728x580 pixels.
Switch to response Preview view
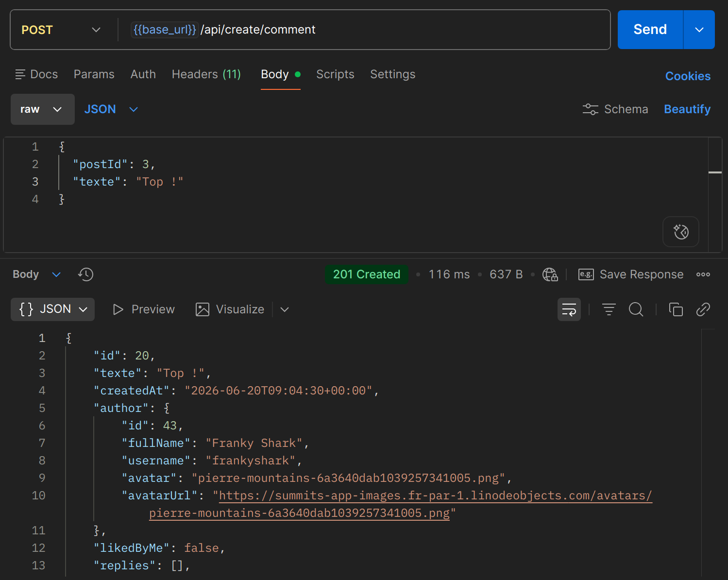[x=144, y=309]
